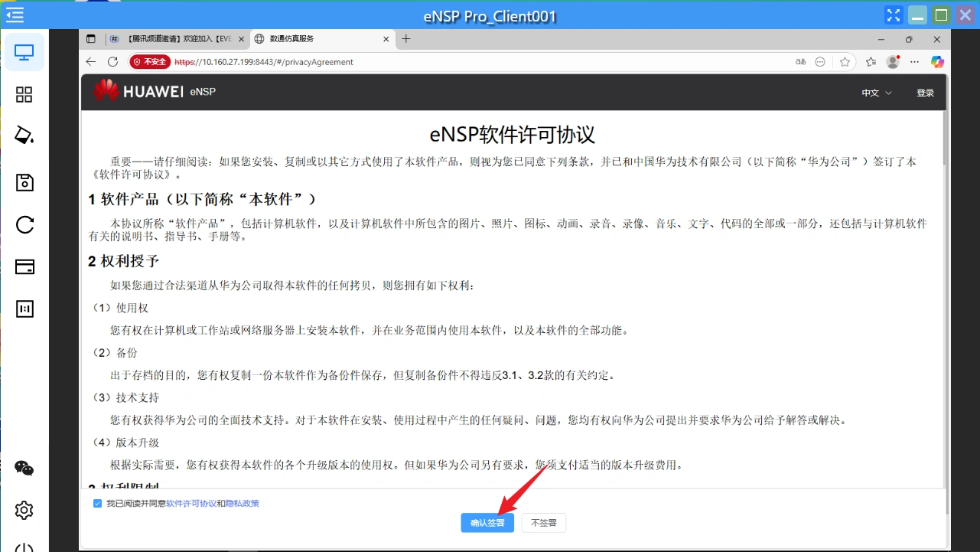This screenshot has width=980, height=552.
Task: Click the read aloud icon in the address bar
Action: pyautogui.click(x=801, y=62)
